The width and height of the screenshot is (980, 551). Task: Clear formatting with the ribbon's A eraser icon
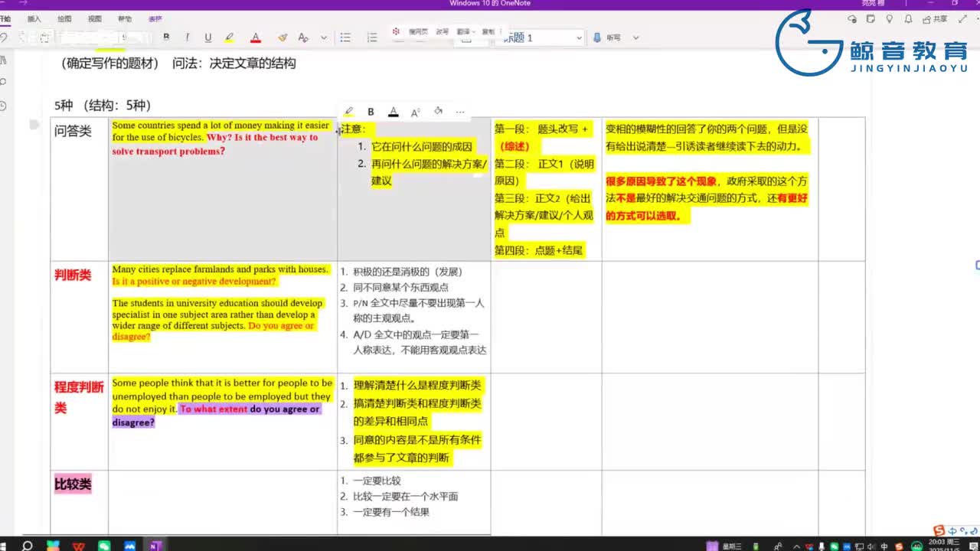(x=303, y=37)
